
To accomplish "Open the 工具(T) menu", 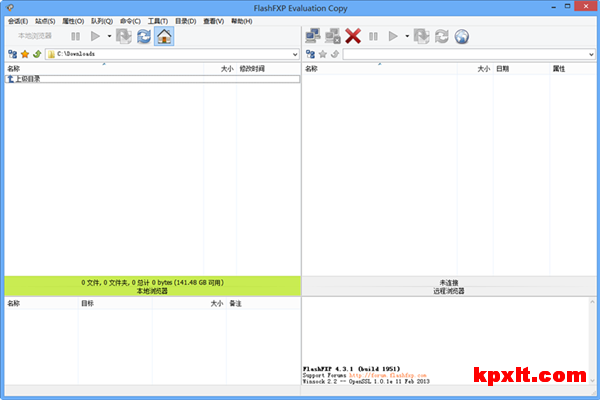I will pyautogui.click(x=157, y=20).
